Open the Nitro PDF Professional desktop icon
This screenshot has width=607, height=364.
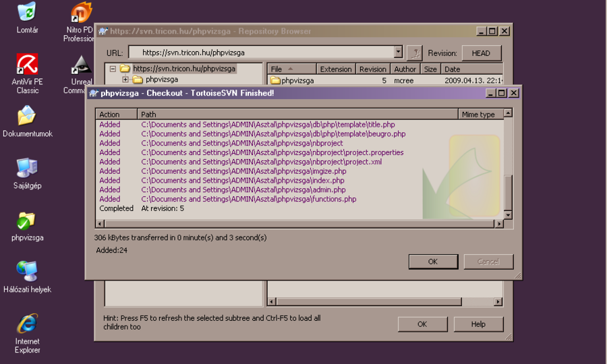coord(80,22)
